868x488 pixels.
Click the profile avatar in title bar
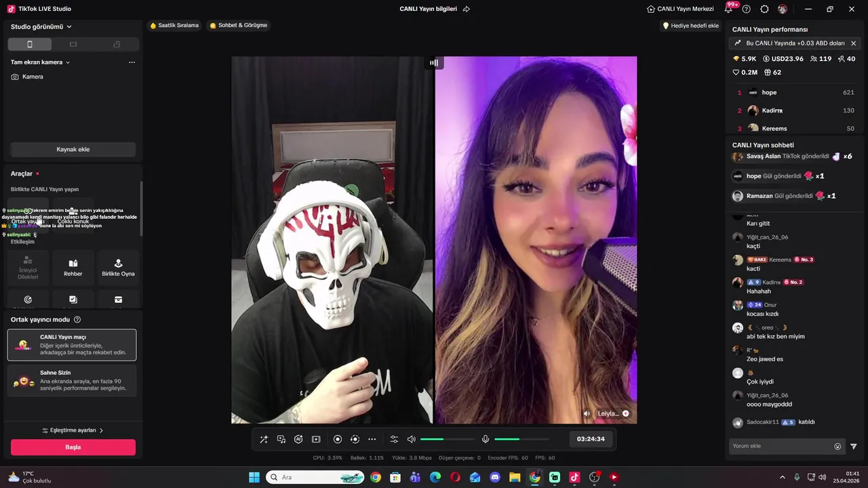click(x=783, y=9)
